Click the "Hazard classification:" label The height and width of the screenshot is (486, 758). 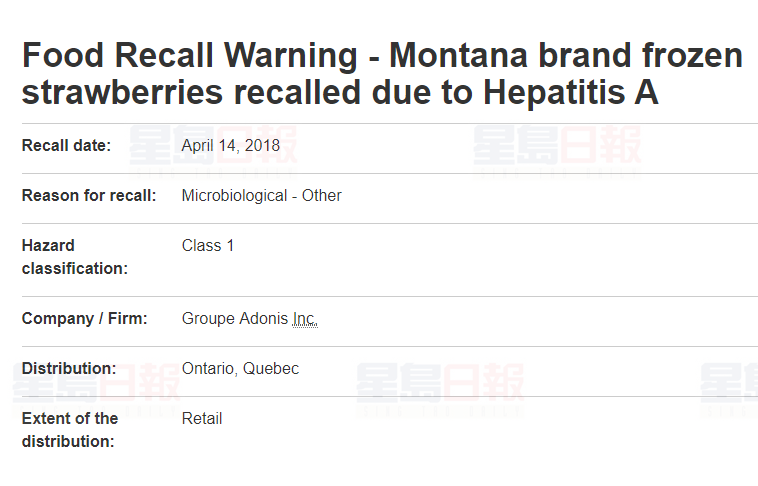(74, 257)
